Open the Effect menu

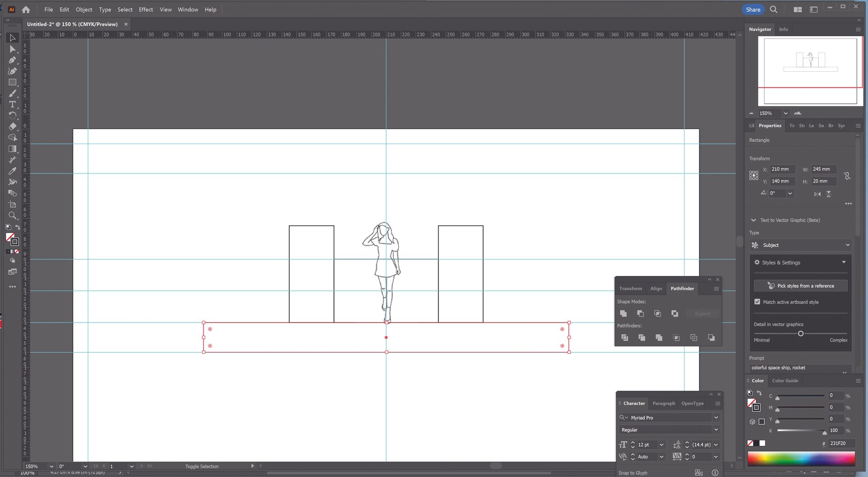click(x=146, y=9)
